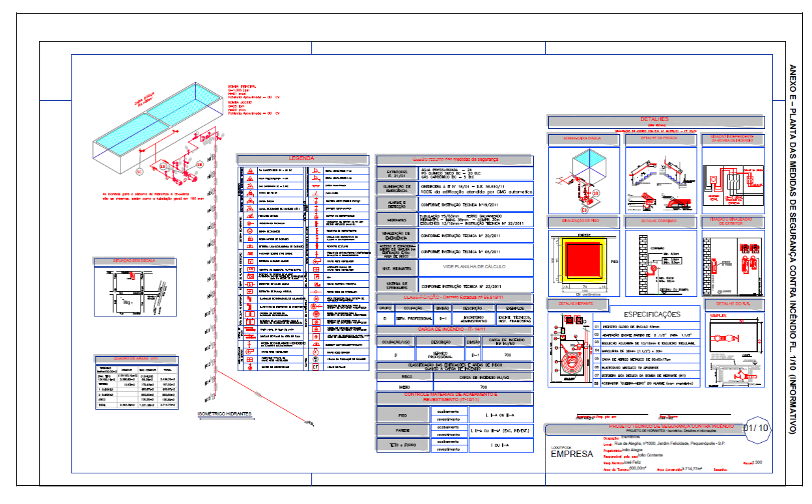This screenshot has width=812, height=504.
Task: Select the CF symbol in the legend
Action: (x=316, y=367)
